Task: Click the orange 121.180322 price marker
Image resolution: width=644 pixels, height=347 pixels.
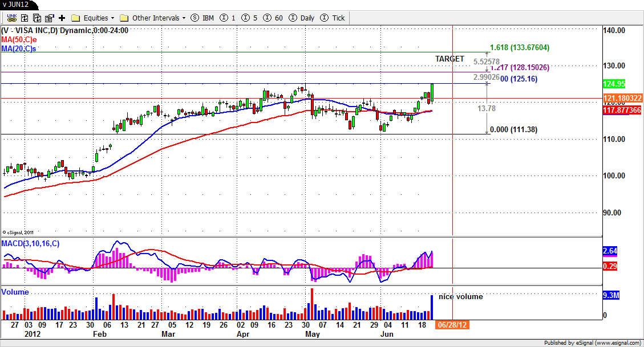Action: click(622, 98)
